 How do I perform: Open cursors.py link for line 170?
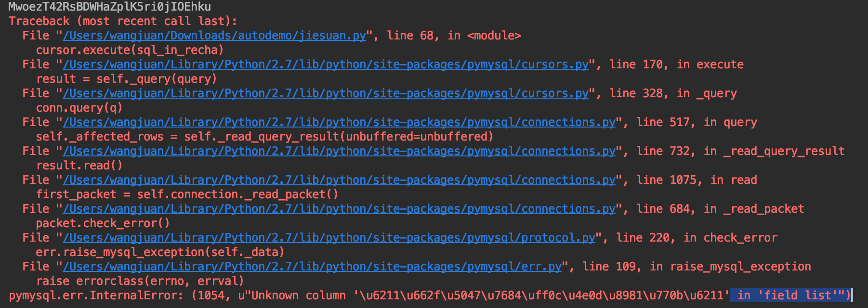pos(326,64)
